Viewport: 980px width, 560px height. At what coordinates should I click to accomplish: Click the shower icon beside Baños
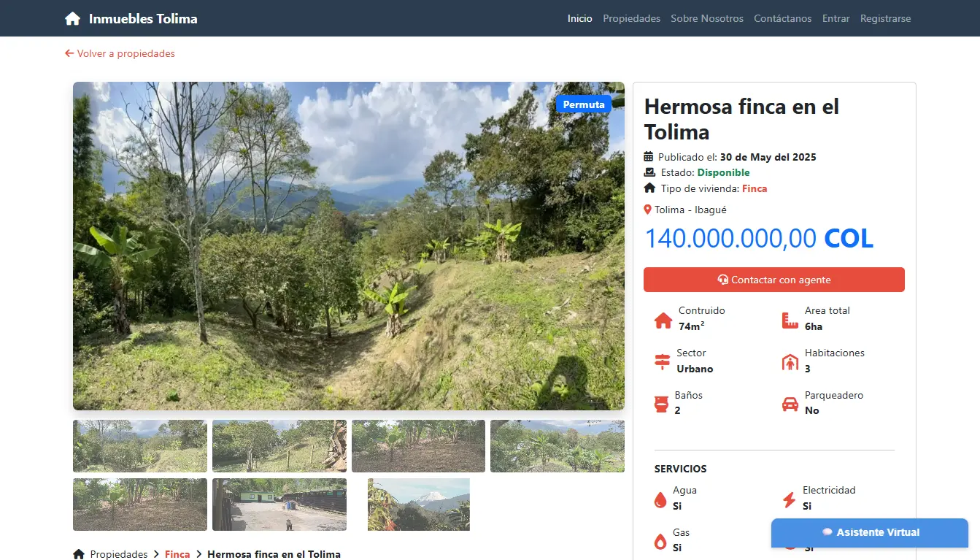[663, 403]
